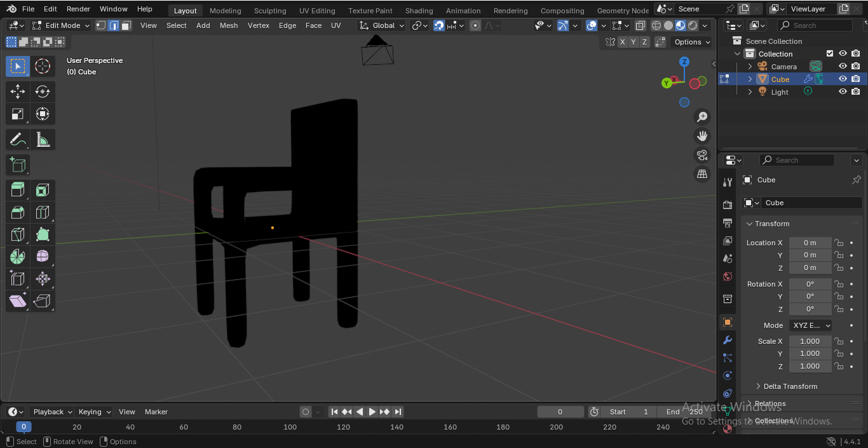Uncheck the Collection exclude checkbox
The height and width of the screenshot is (448, 868).
(x=829, y=53)
